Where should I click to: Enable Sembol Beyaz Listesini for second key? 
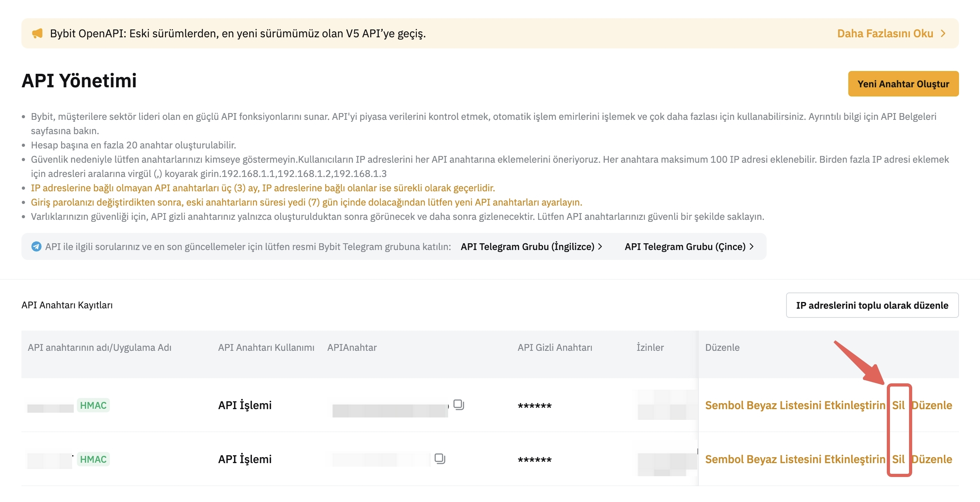(x=795, y=459)
